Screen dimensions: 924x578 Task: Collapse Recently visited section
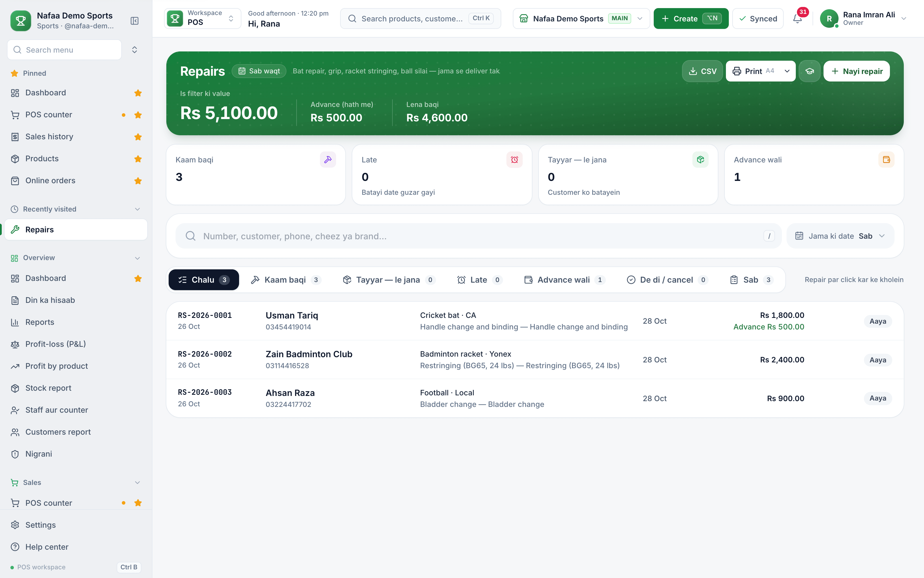click(137, 209)
